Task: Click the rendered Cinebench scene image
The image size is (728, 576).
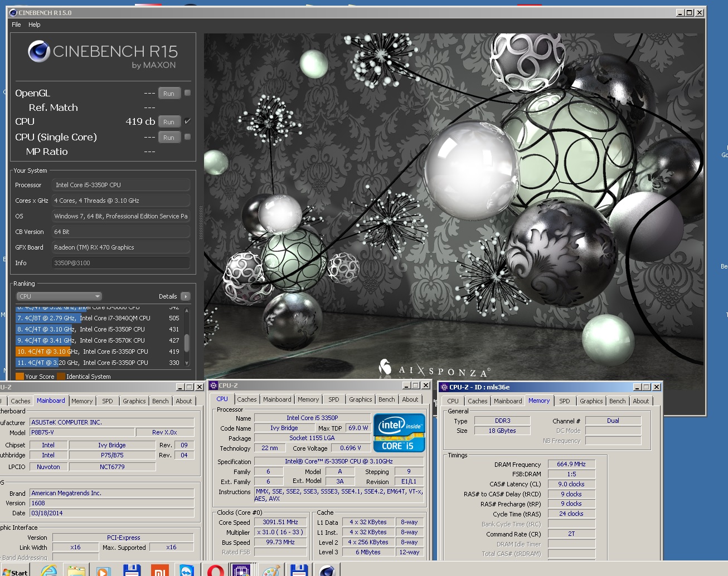Action: 454,206
